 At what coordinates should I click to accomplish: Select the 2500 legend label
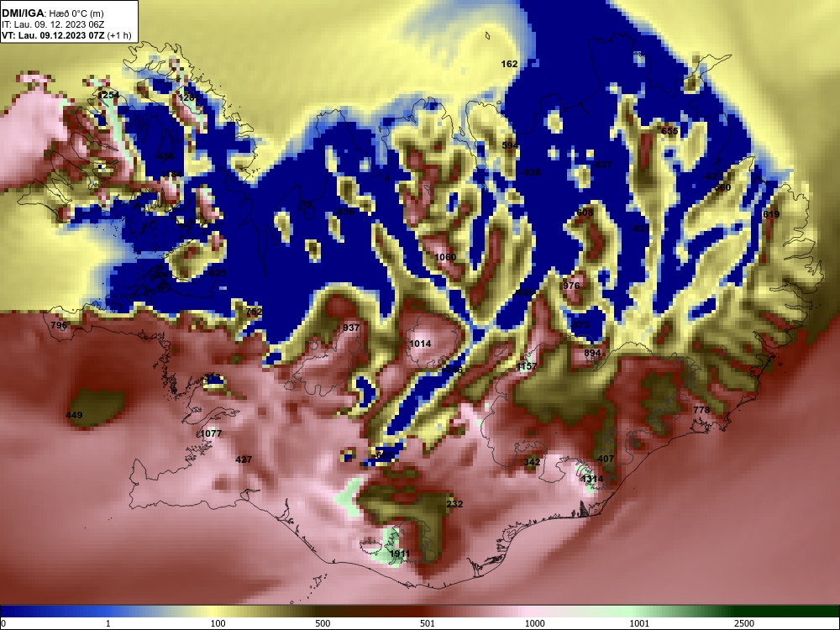[744, 623]
